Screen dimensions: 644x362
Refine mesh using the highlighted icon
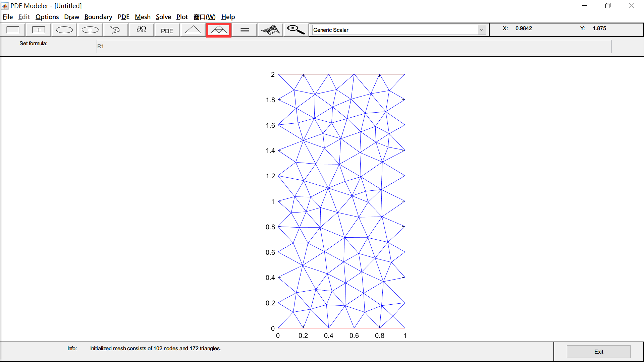pyautogui.click(x=219, y=30)
